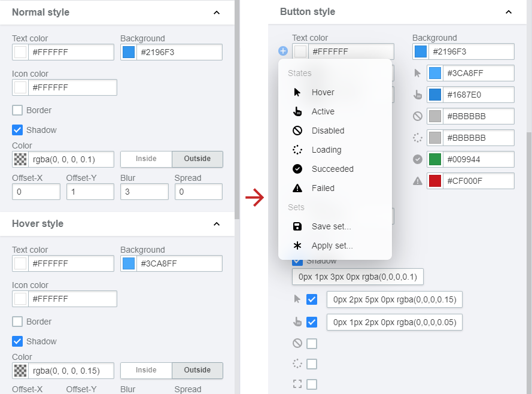Collapse the Normal style section

pos(217,11)
